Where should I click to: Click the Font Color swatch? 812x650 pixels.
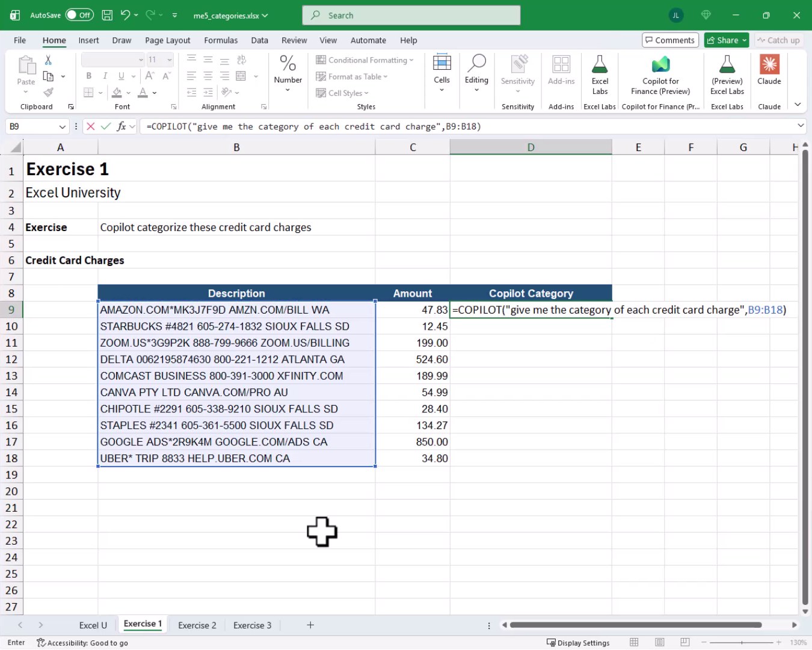point(143,93)
